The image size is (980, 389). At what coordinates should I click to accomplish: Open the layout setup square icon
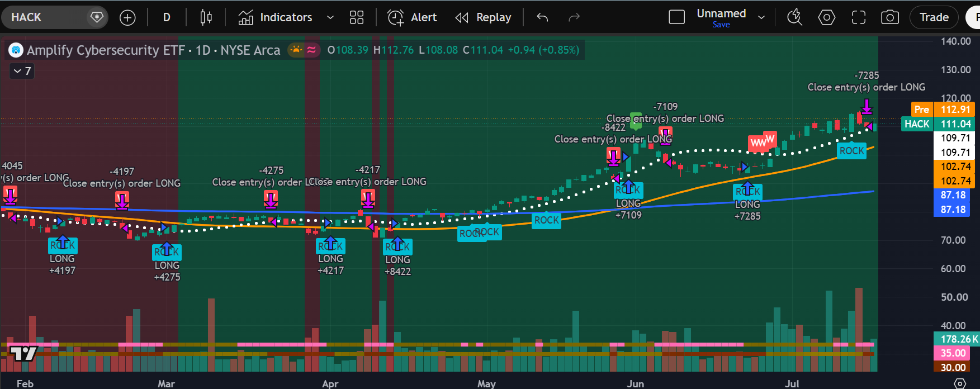(x=677, y=18)
